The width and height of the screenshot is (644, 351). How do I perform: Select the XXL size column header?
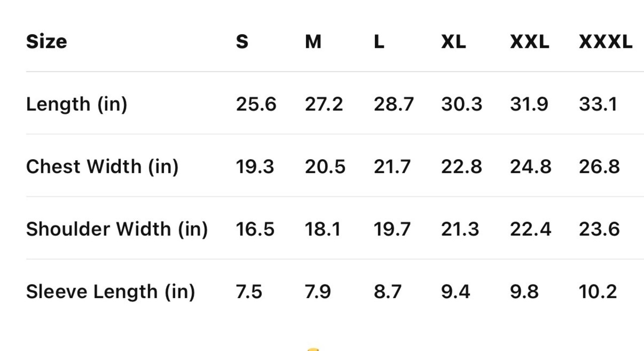pos(529,41)
